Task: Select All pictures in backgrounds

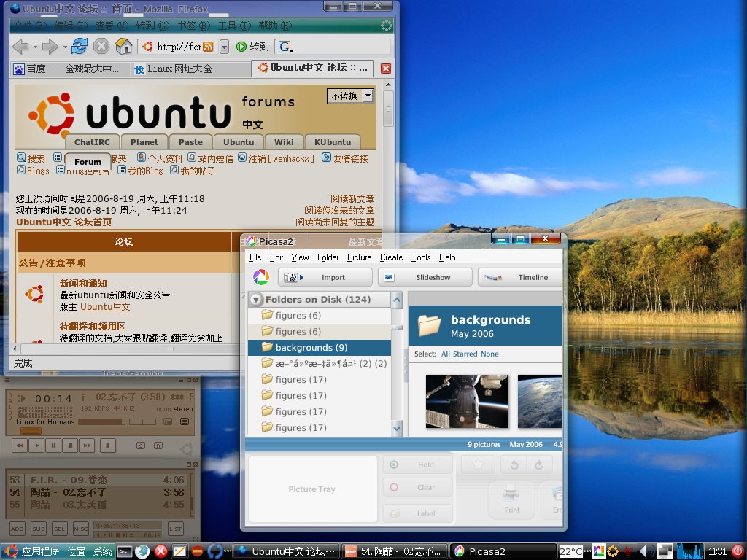Action: click(446, 354)
